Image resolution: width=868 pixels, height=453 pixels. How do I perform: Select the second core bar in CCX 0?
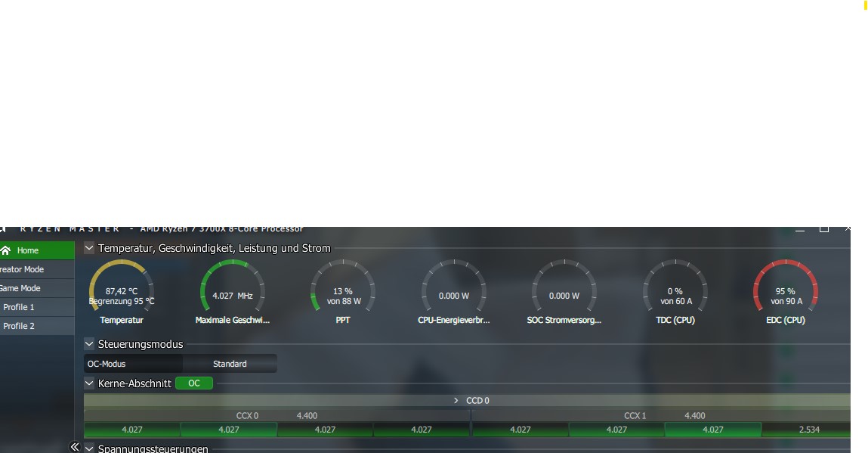pos(229,430)
